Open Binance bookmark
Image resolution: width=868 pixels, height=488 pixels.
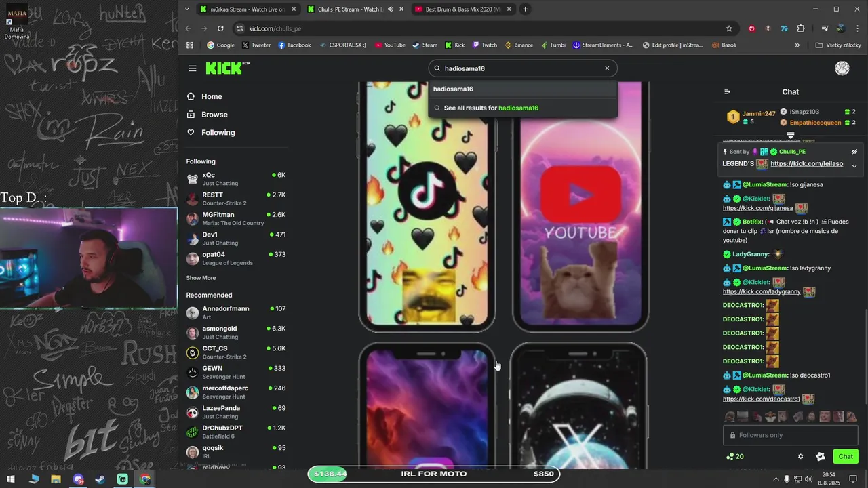click(518, 45)
